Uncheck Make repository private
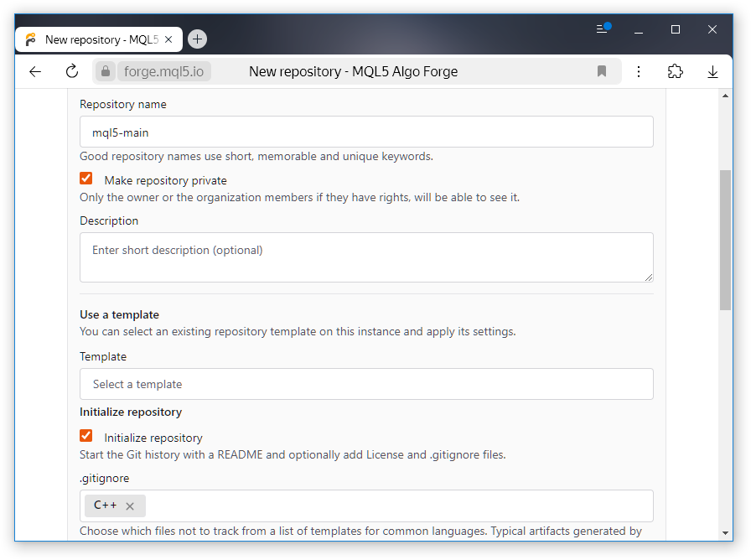The width and height of the screenshot is (751, 560). tap(86, 179)
